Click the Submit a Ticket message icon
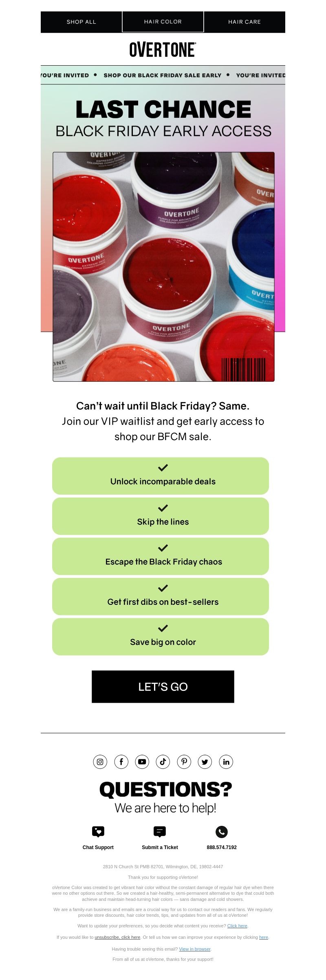The image size is (326, 980). (160, 832)
